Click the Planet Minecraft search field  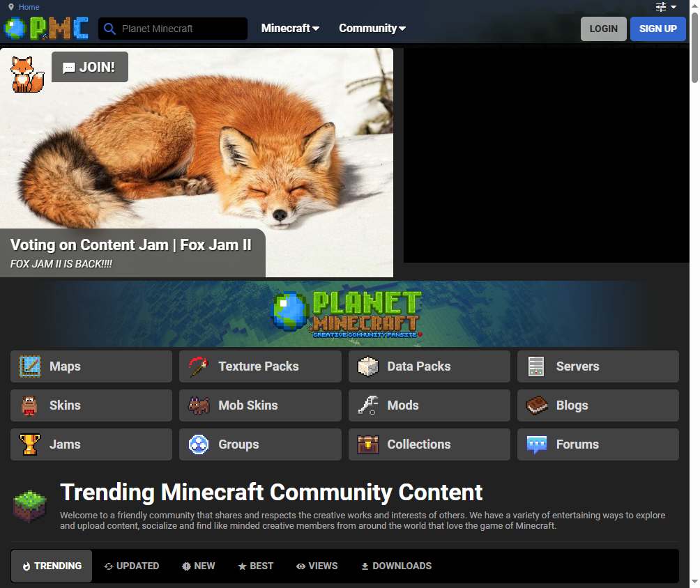pos(173,29)
